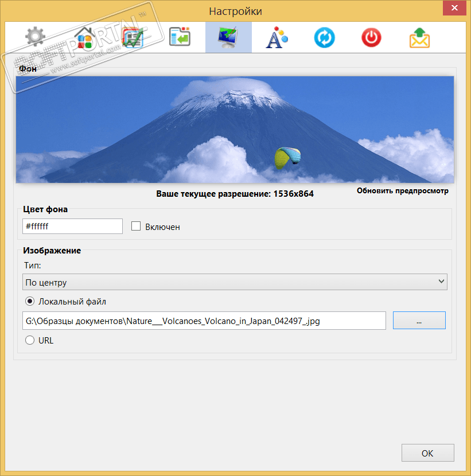This screenshot has width=471, height=476.
Task: Confirm settings with the OK button
Action: coord(427,453)
